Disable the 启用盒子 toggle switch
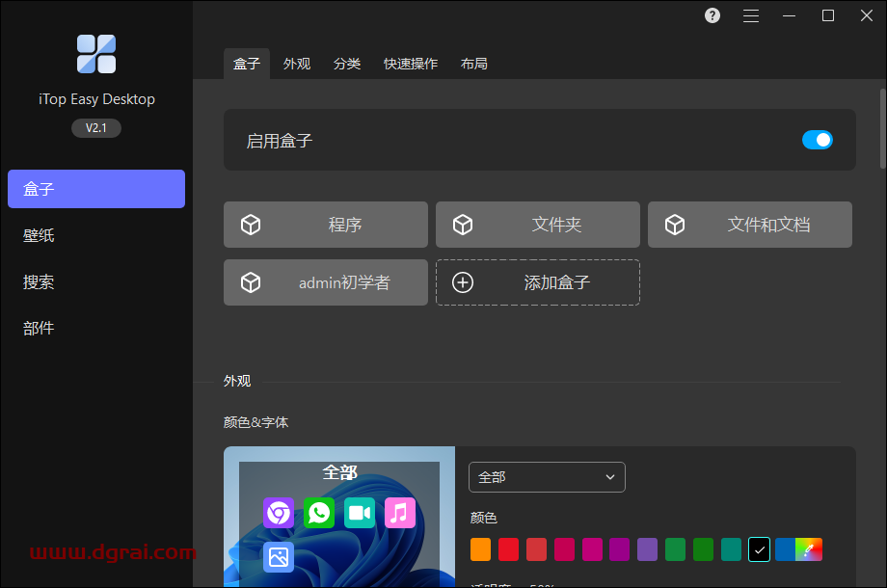 tap(817, 140)
